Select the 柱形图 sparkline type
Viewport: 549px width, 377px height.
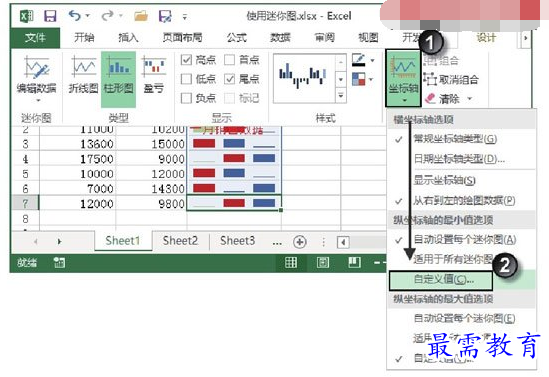click(x=118, y=79)
